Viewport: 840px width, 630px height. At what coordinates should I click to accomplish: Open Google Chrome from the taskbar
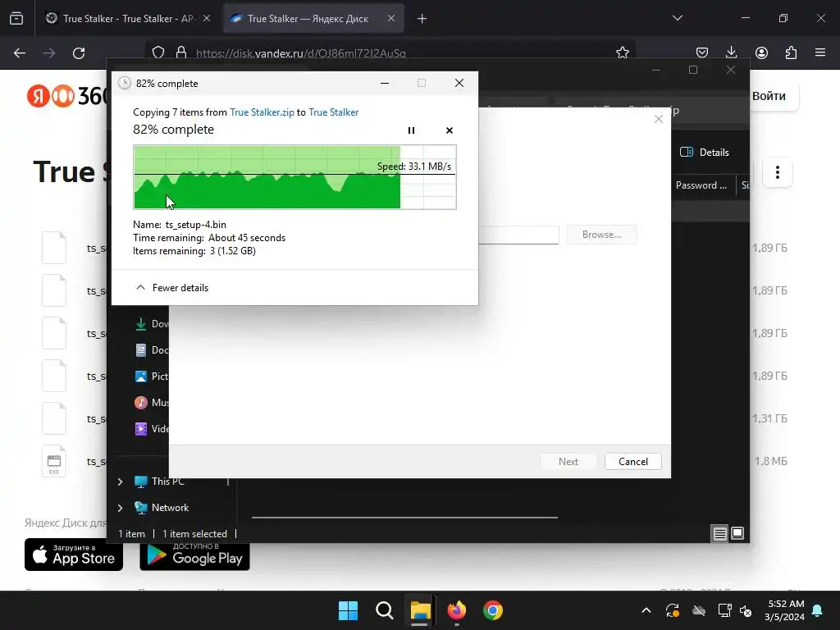pyautogui.click(x=493, y=610)
